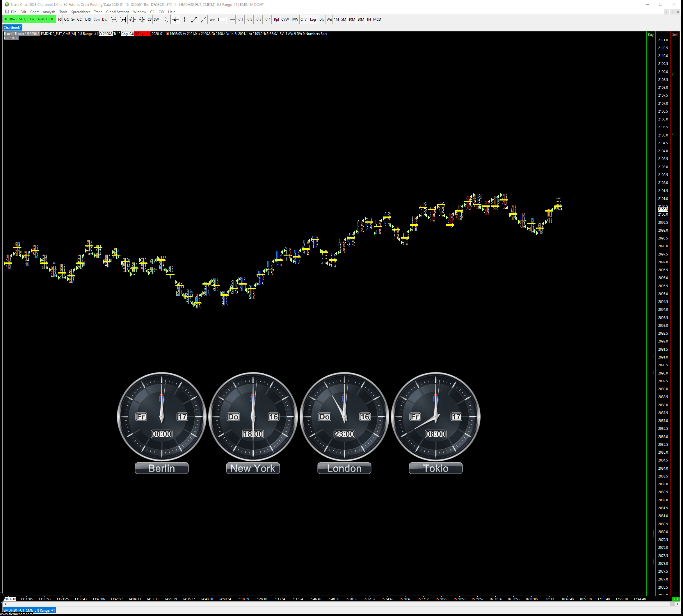Open the Analysis menu
This screenshot has width=683, height=616.
[x=49, y=12]
